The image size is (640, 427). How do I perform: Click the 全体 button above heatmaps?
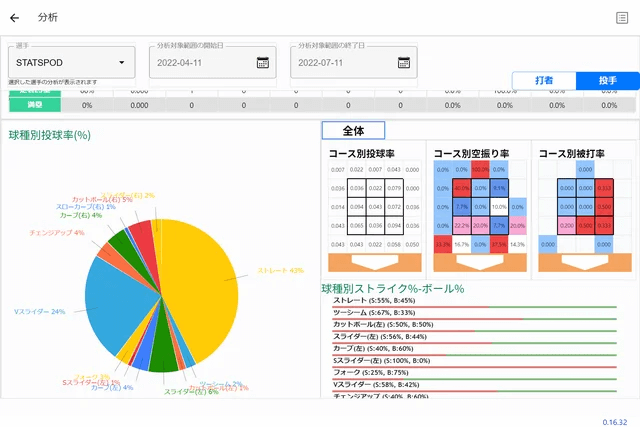[x=353, y=130]
